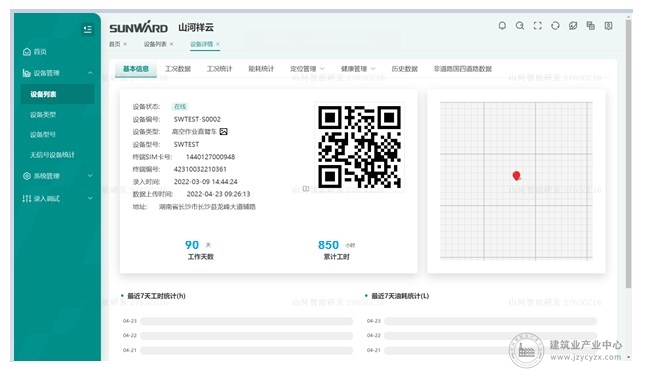
Task: Click the vertical page scrollbar
Action: (629, 153)
